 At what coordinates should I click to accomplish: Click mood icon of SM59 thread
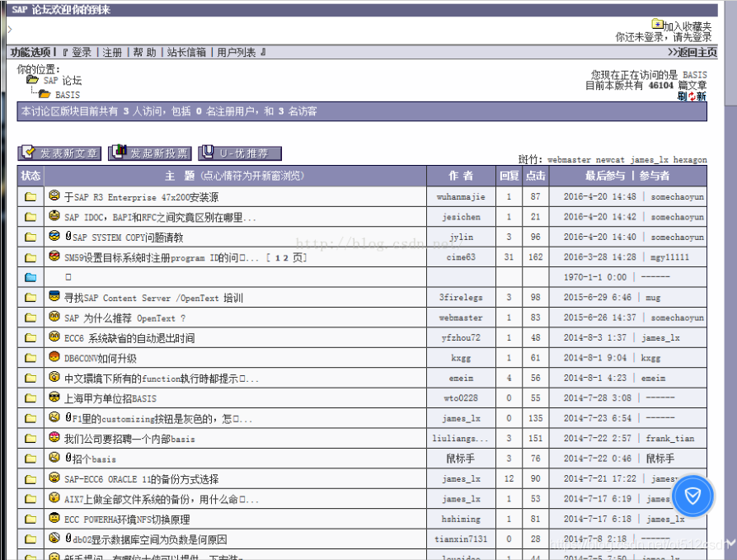(54, 256)
